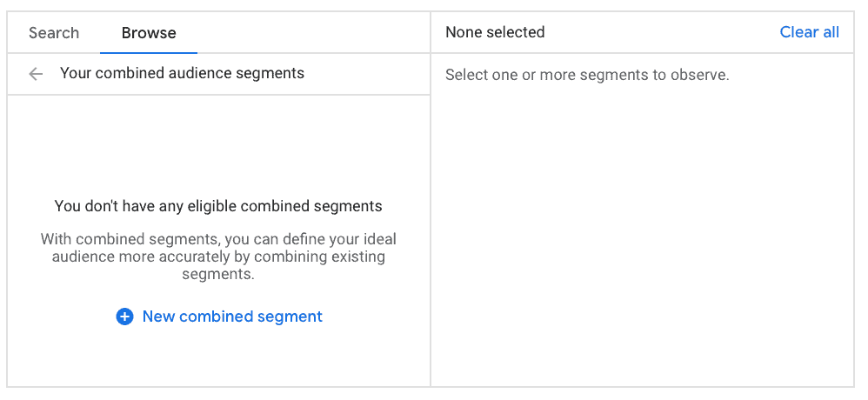Click the description paragraph about combined segments
This screenshot has width=868, height=400.
point(218,256)
